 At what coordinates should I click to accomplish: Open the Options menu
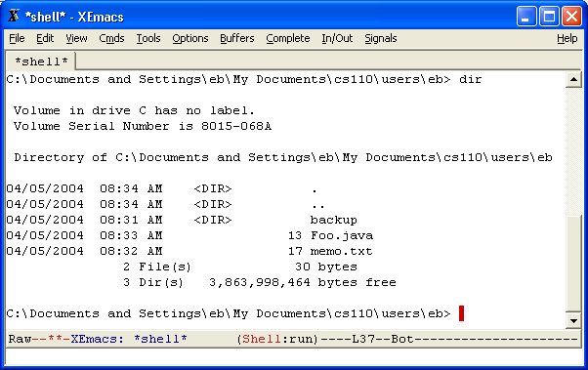(x=190, y=38)
